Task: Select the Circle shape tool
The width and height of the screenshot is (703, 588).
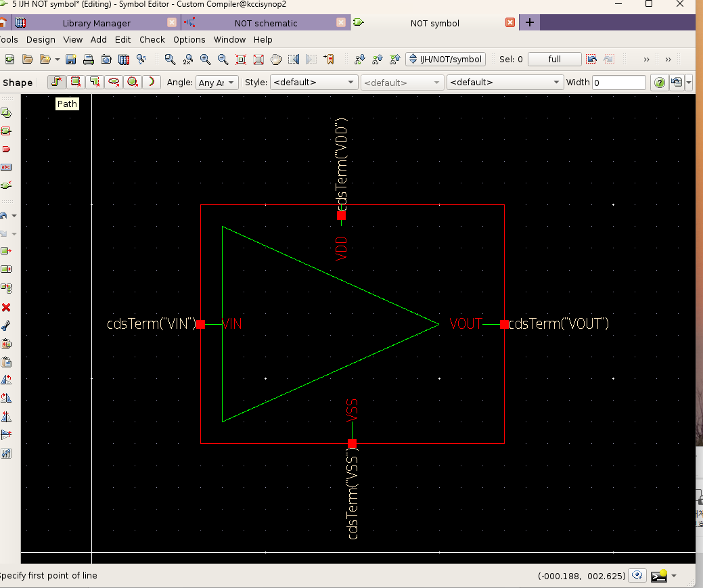Action: pyautogui.click(x=132, y=82)
